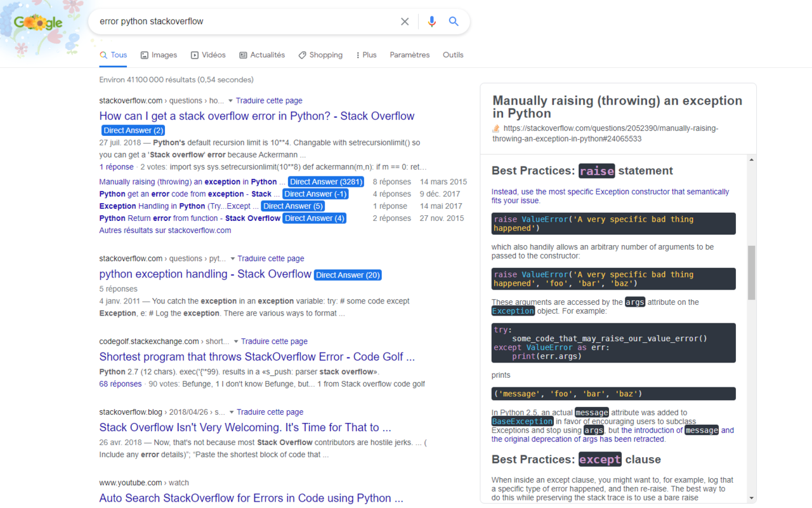Expand the dropdown arrow beside the first stackoverflow.com URL
The image size is (812, 508).
point(231,101)
